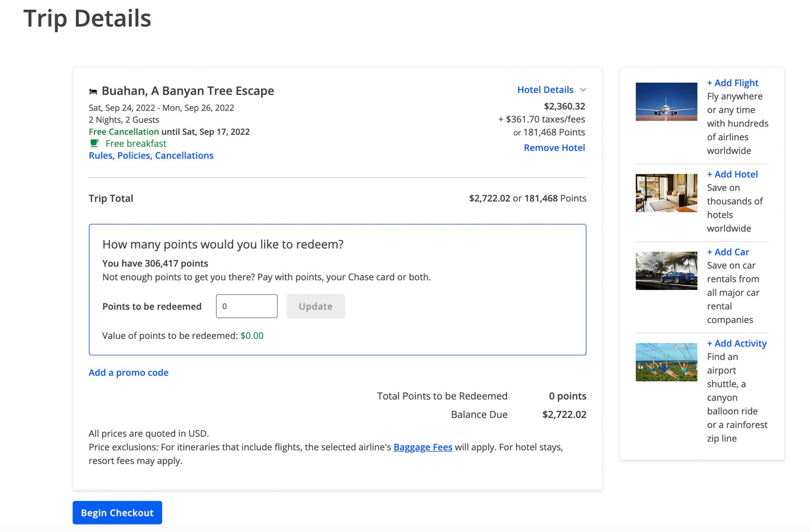The image size is (809, 532).
Task: Click the free breakfast coffee cup icon
Action: click(x=94, y=143)
